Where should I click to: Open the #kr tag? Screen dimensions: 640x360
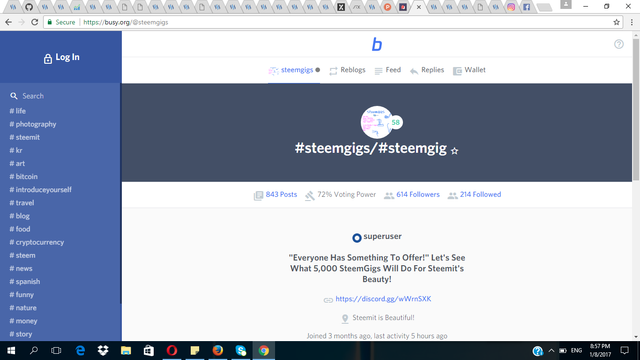click(x=16, y=150)
